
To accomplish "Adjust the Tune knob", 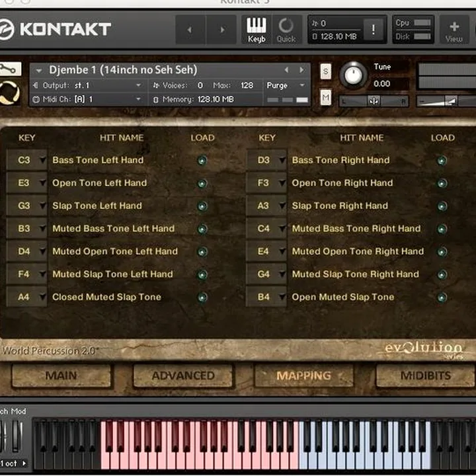I will click(353, 75).
